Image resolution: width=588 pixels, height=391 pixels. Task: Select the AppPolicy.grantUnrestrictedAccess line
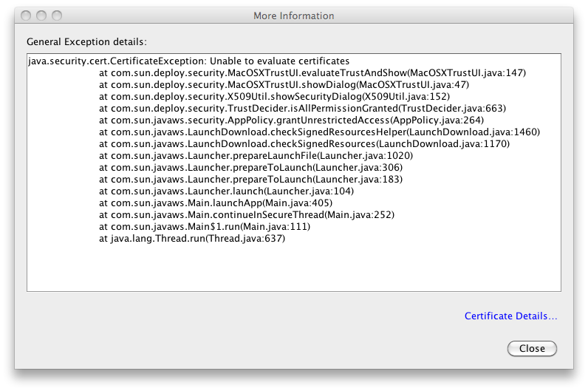click(x=291, y=120)
